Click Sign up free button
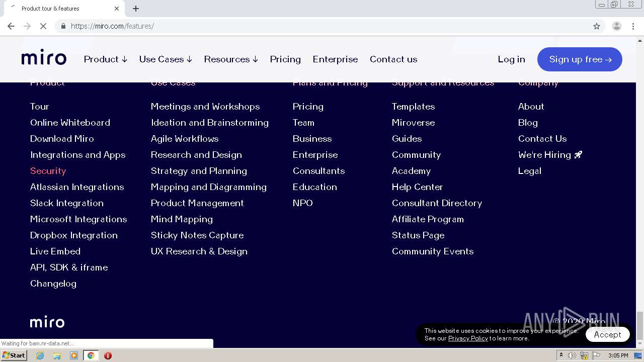 tap(580, 59)
